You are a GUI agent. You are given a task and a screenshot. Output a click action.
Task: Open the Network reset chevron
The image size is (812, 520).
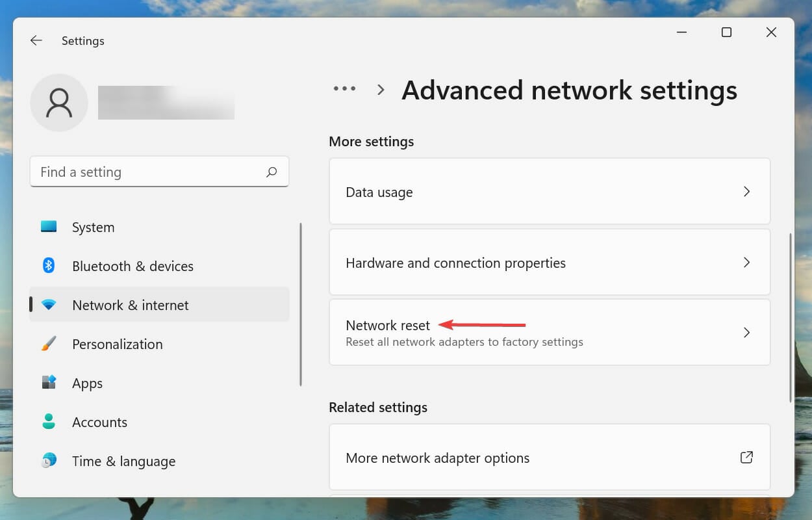coord(747,333)
